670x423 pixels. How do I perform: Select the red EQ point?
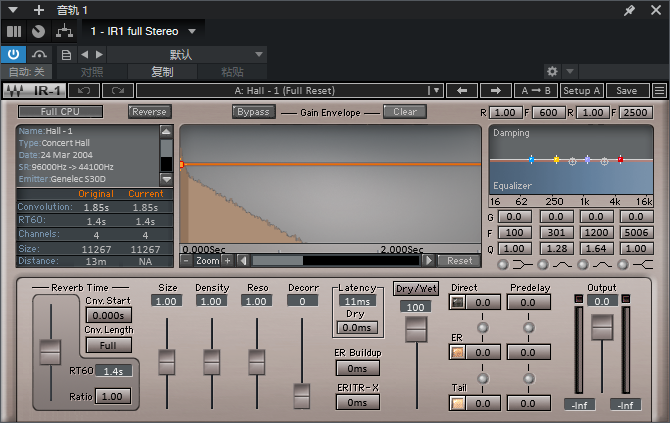[620, 159]
